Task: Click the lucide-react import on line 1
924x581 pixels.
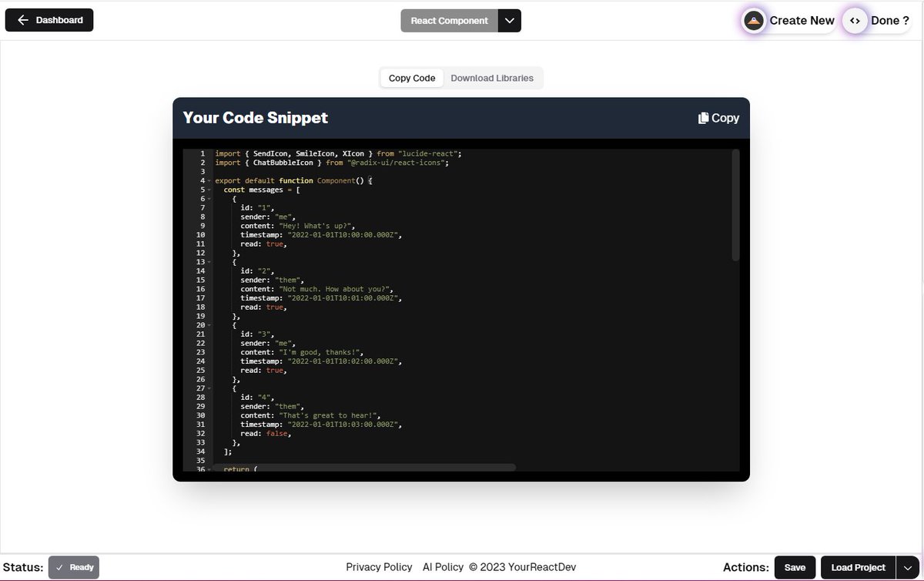Action: click(x=338, y=154)
